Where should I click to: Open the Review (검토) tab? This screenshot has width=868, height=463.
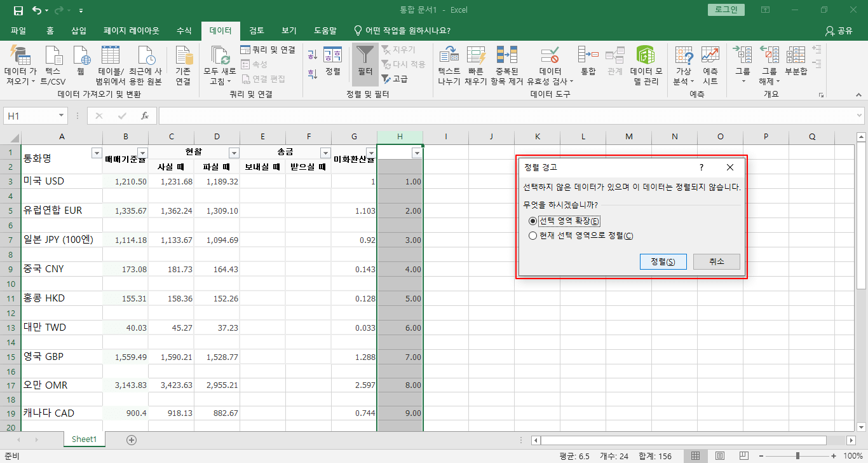point(257,31)
